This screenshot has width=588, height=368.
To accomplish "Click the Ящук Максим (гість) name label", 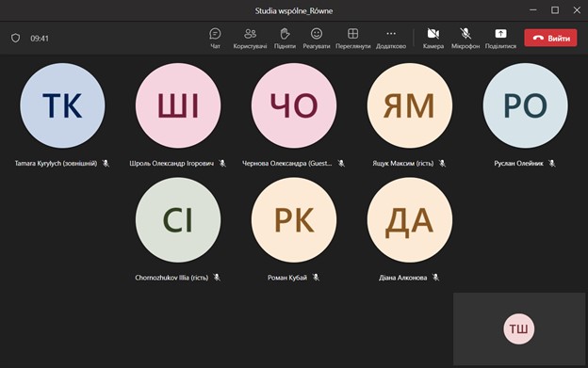I will pos(403,163).
